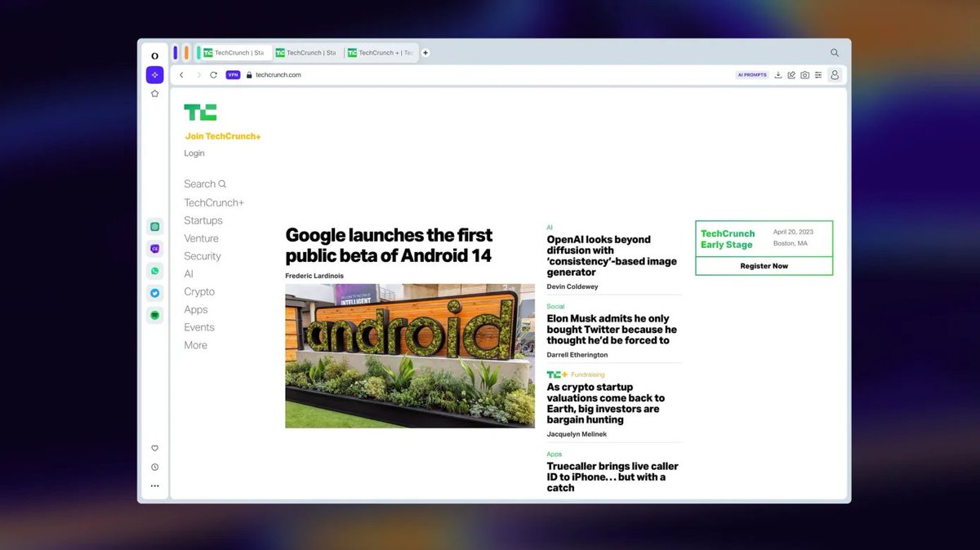Open the snapshot camera tool
The height and width of the screenshot is (550, 980).
pos(804,75)
